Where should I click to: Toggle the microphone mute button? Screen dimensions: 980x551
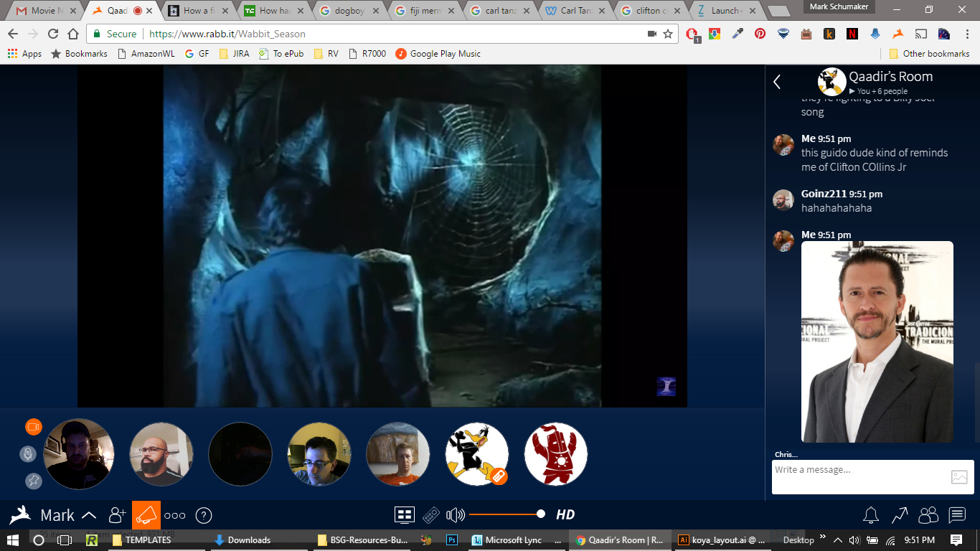[x=28, y=453]
